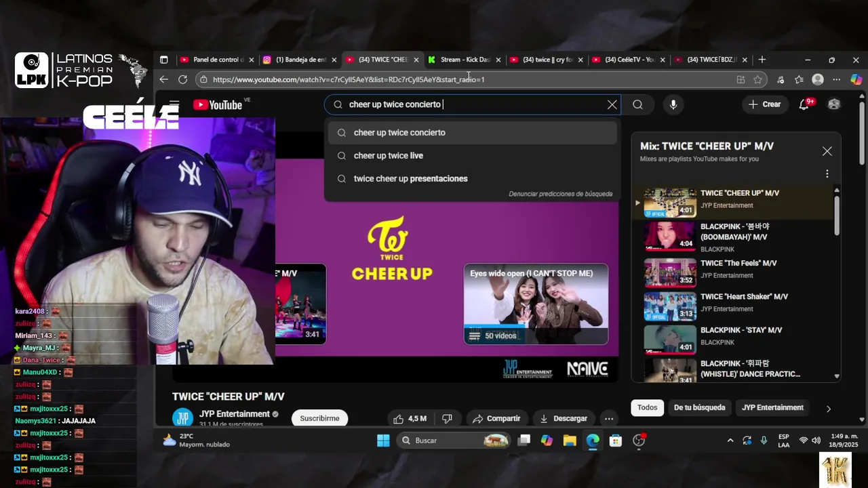The width and height of the screenshot is (868, 488).
Task: Open the new tab plus button
Action: [762, 60]
